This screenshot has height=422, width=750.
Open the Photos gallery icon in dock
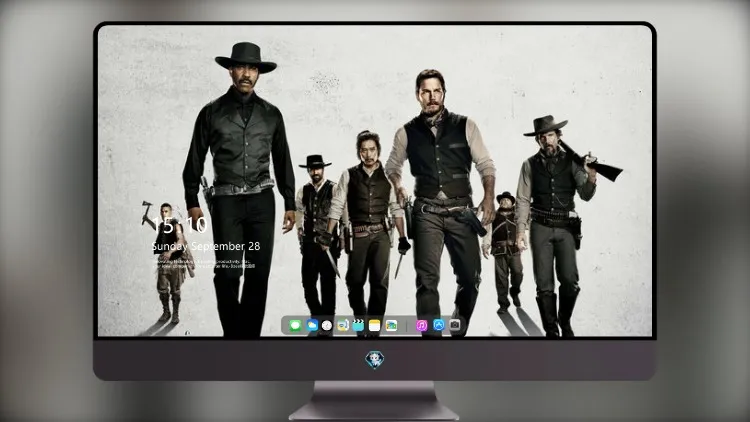(x=391, y=325)
